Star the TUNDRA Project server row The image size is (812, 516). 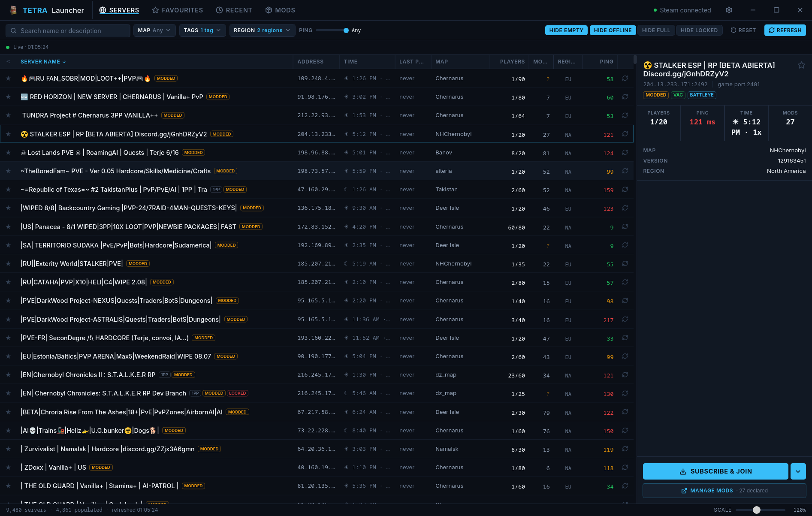(8, 115)
